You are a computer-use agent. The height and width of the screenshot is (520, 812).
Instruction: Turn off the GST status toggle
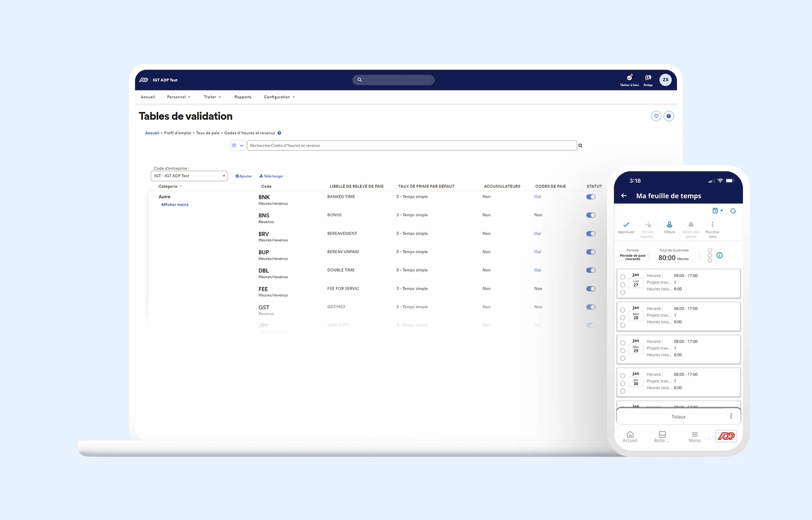[x=591, y=307]
